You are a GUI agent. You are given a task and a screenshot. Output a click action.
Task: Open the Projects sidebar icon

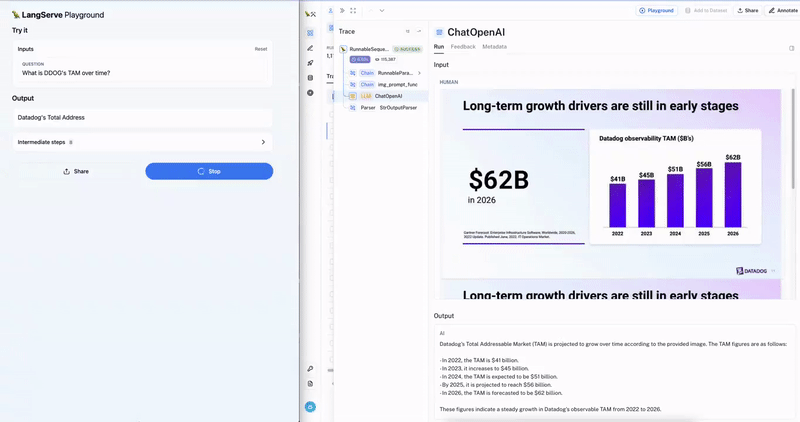(x=310, y=33)
